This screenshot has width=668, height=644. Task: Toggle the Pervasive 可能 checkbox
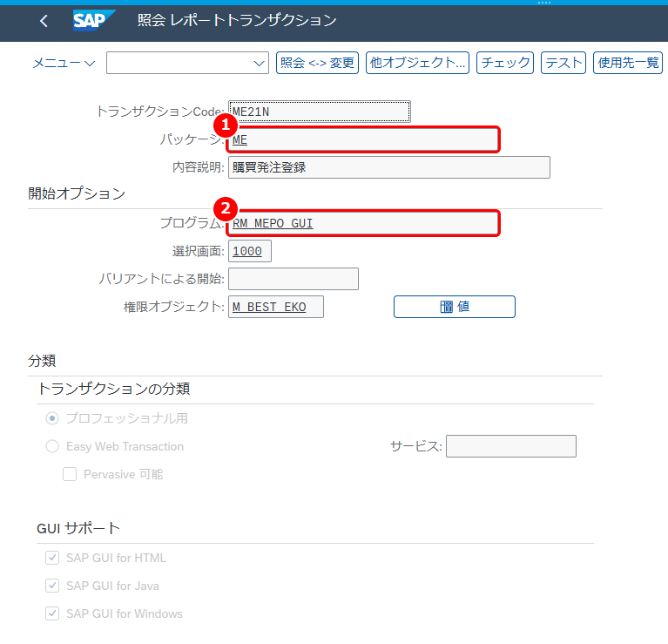tap(70, 474)
